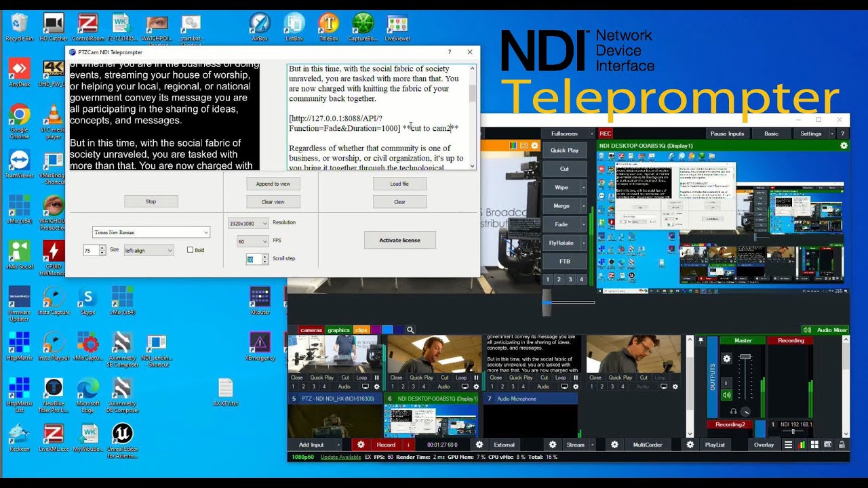Toggle Master headphones monitor in vMix

[733, 411]
